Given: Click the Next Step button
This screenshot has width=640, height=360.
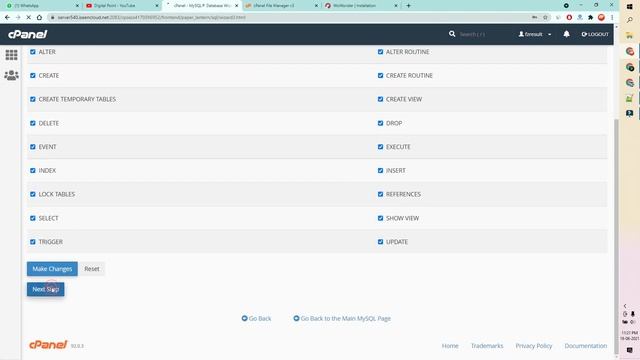Looking at the screenshot, I should [x=46, y=289].
